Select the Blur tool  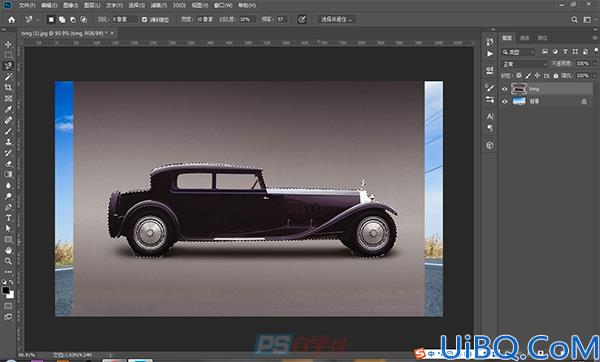(8, 185)
